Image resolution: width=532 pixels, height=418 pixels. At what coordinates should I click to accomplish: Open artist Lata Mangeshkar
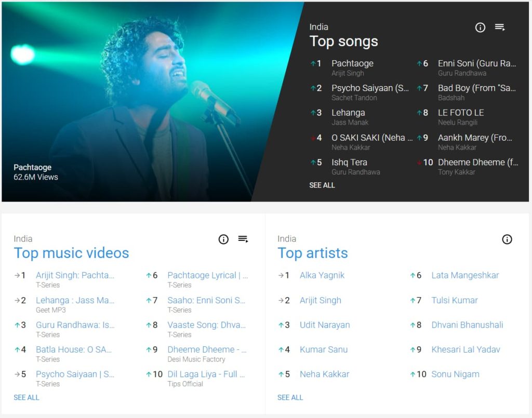[465, 275]
